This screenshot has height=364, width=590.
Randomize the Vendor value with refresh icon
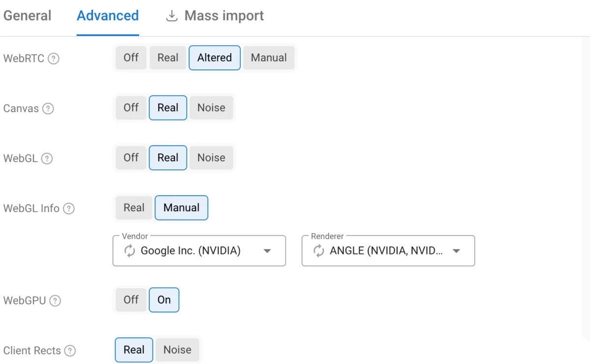[x=129, y=251]
